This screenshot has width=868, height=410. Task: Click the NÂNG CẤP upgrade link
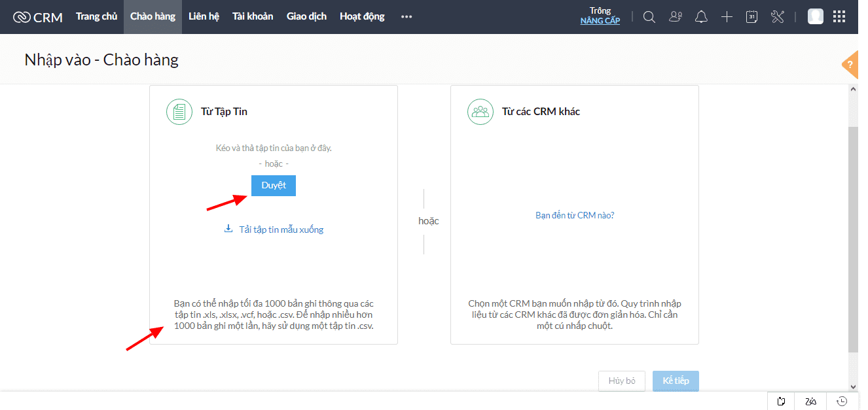(600, 21)
